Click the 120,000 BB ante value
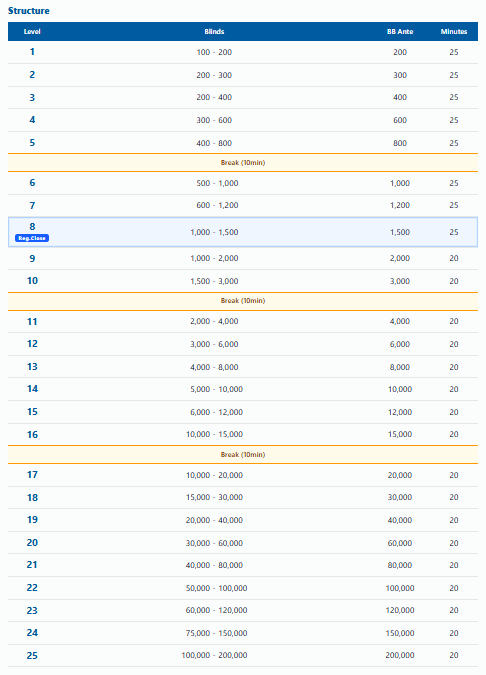The width and height of the screenshot is (486, 675). click(x=400, y=610)
